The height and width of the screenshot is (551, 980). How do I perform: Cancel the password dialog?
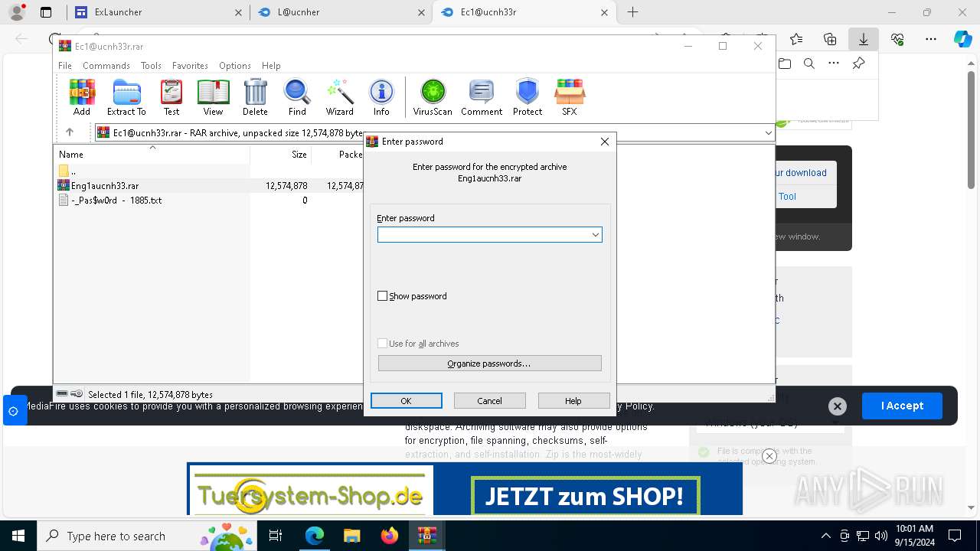coord(490,401)
